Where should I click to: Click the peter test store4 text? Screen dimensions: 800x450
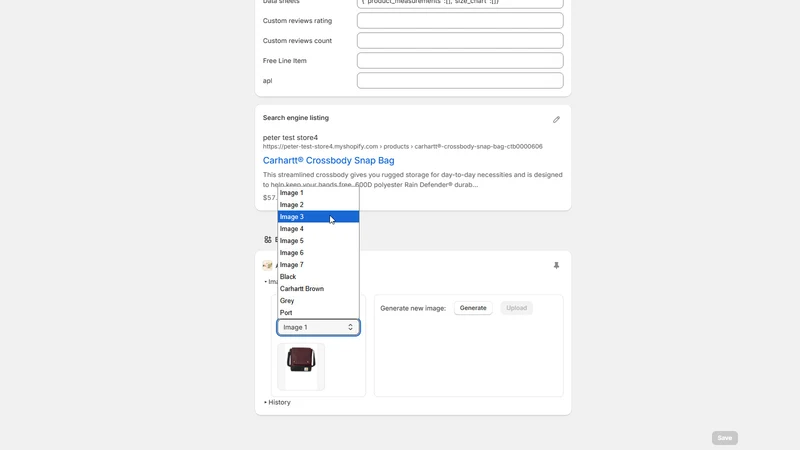point(290,137)
